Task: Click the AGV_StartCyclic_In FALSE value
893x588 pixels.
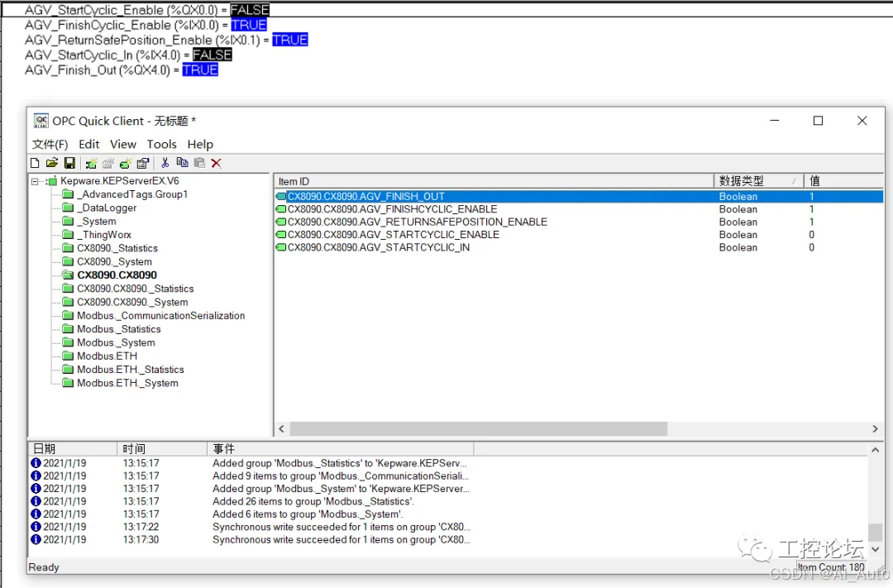Action: [x=212, y=55]
